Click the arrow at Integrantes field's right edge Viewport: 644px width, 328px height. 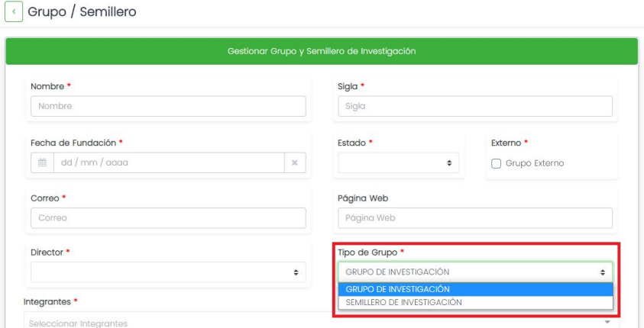point(608,323)
